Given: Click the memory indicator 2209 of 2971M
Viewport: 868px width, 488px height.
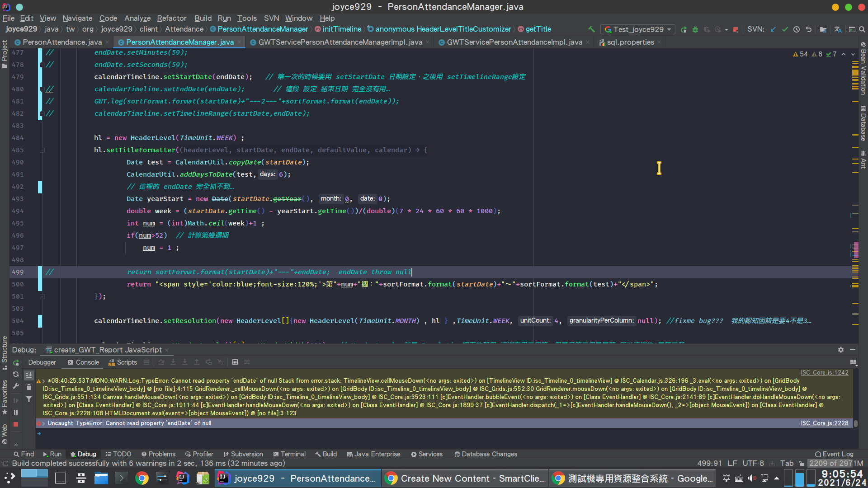Looking at the screenshot, I should click(836, 464).
